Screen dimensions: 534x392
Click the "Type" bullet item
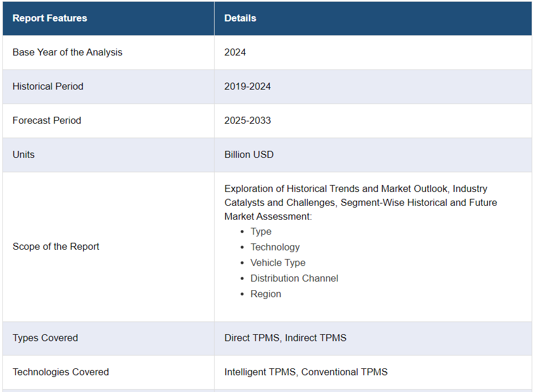pyautogui.click(x=261, y=231)
